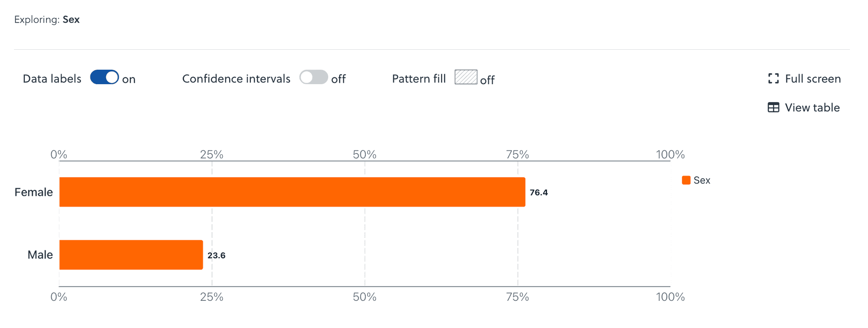Select the orange Female bar
The image size is (868, 328).
pyautogui.click(x=292, y=192)
